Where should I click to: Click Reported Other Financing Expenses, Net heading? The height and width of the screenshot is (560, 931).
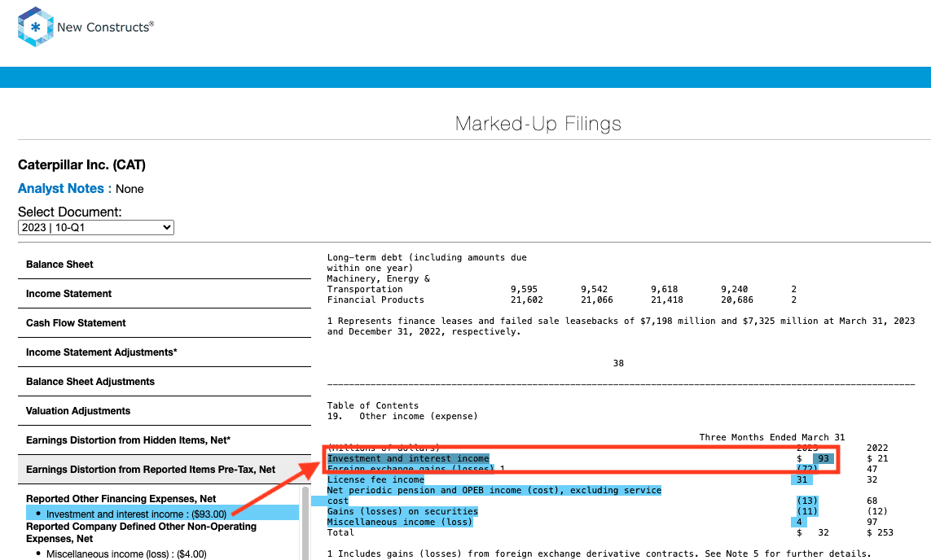[121, 499]
